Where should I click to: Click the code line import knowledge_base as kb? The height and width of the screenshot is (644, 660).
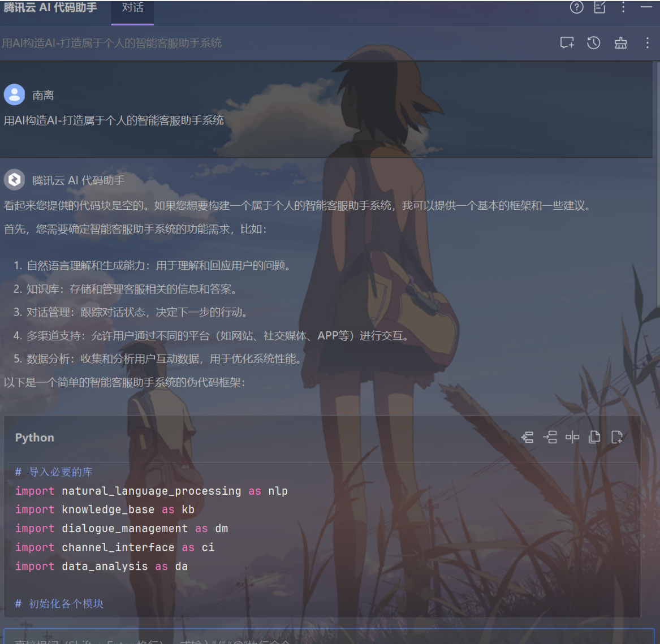click(105, 509)
